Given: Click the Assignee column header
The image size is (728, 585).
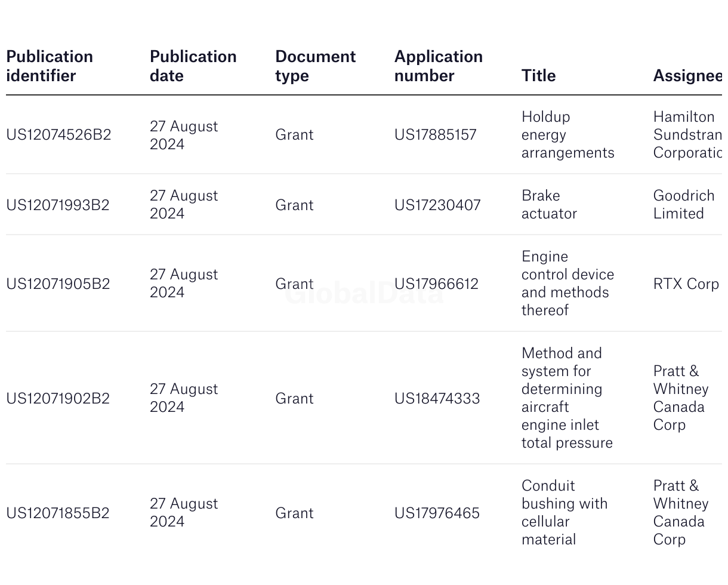Looking at the screenshot, I should (687, 75).
